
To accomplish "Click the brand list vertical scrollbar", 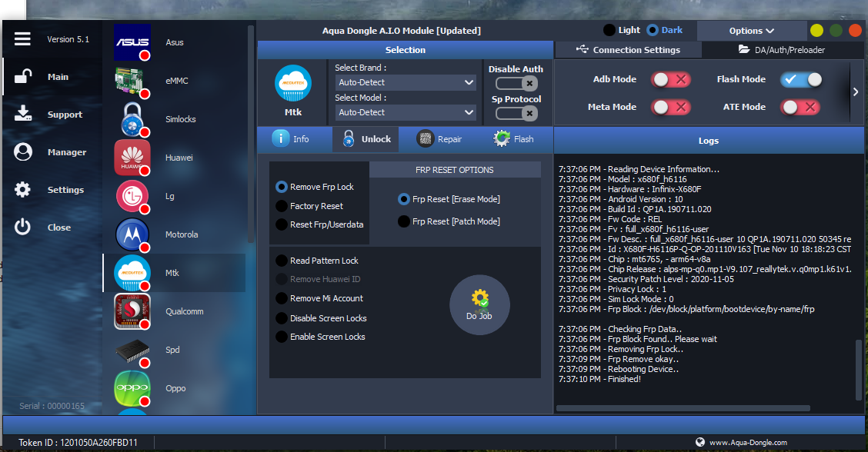I will 250,133.
